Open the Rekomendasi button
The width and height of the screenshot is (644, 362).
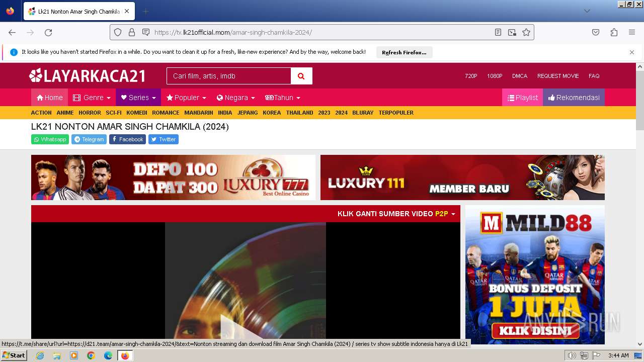coord(574,98)
